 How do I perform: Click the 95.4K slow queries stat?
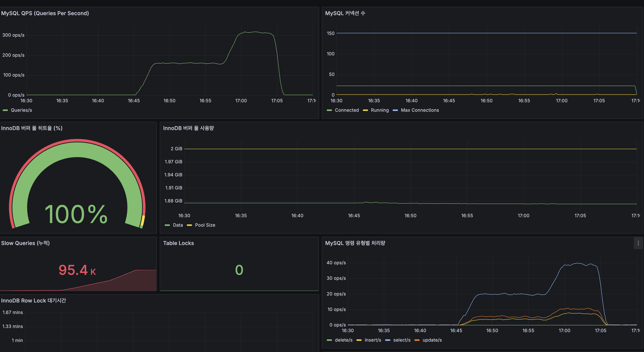77,270
